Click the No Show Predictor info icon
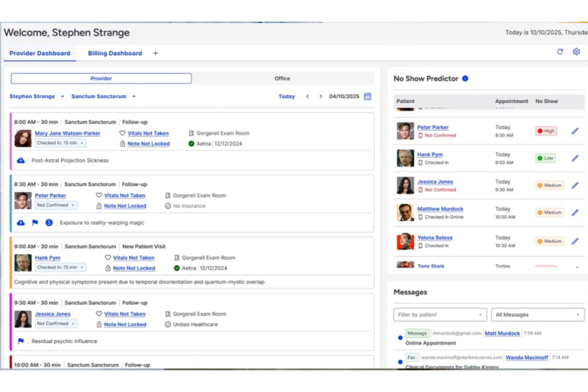The image size is (588, 392). (465, 79)
